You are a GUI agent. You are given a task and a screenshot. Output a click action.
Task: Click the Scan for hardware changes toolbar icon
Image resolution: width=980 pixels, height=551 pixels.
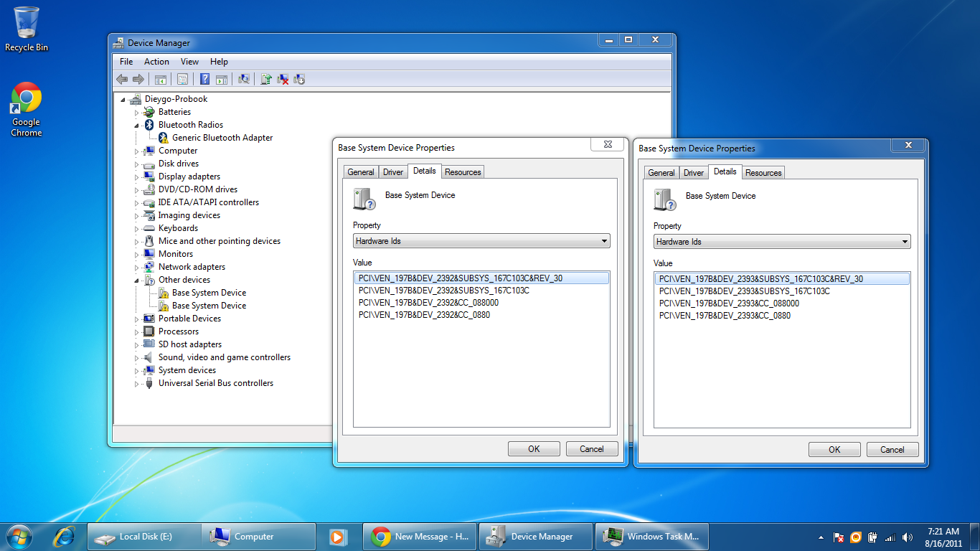[244, 80]
